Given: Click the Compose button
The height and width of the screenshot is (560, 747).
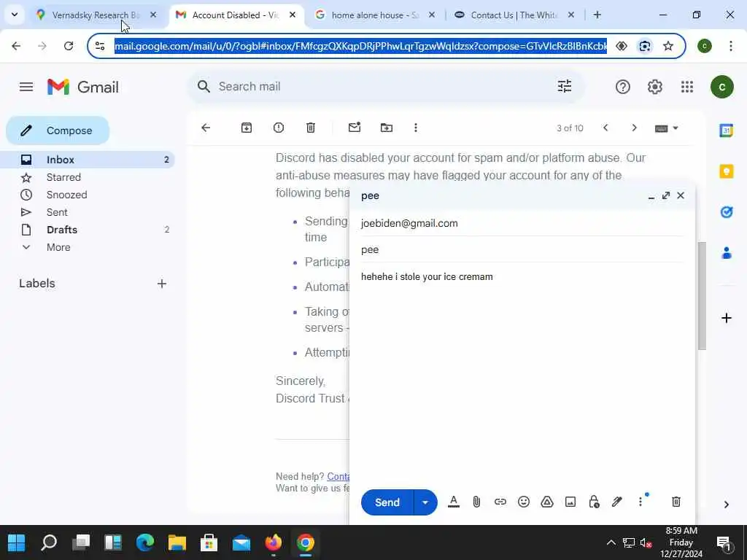Looking at the screenshot, I should tap(58, 131).
